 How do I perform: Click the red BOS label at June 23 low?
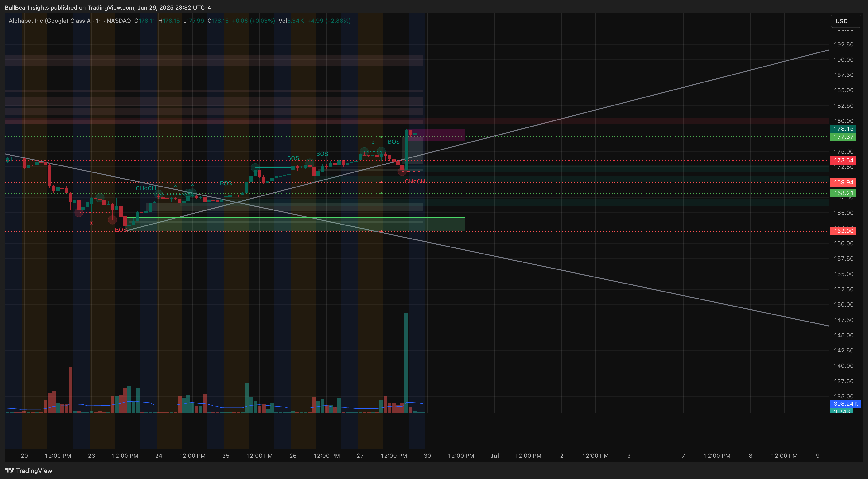pos(121,230)
